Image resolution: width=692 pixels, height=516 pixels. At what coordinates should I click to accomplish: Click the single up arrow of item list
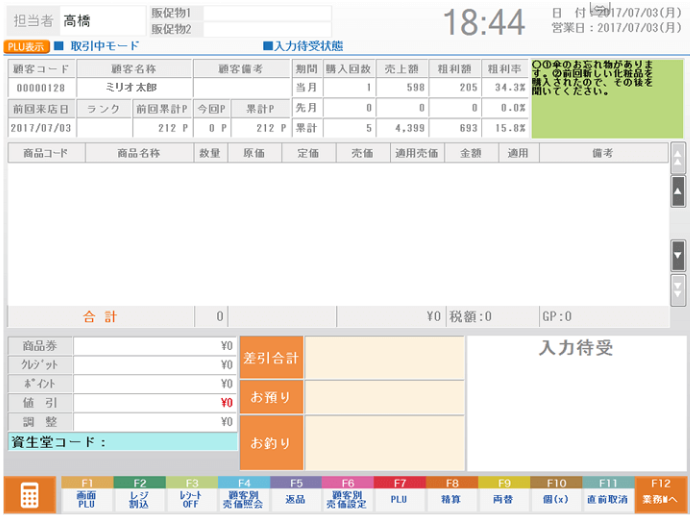(678, 189)
